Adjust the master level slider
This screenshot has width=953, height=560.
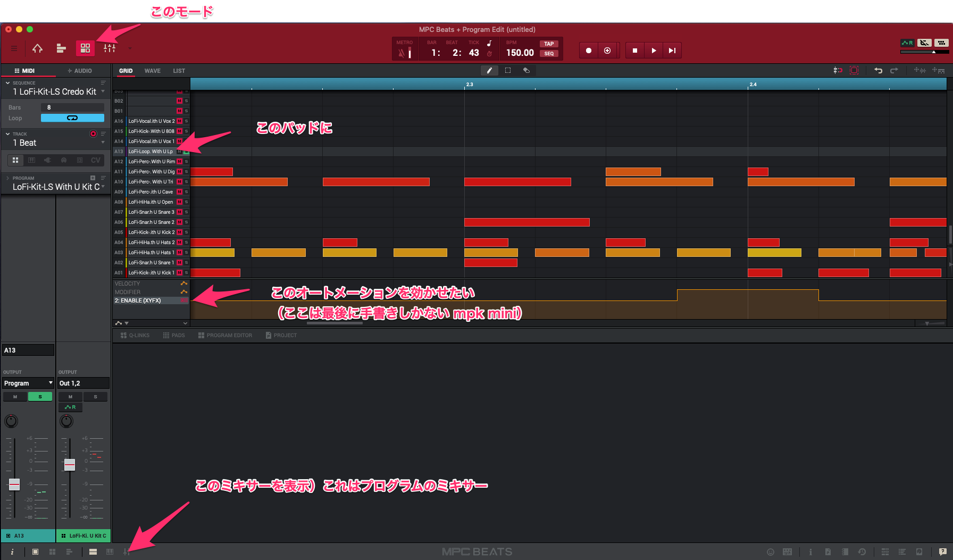coord(924,52)
